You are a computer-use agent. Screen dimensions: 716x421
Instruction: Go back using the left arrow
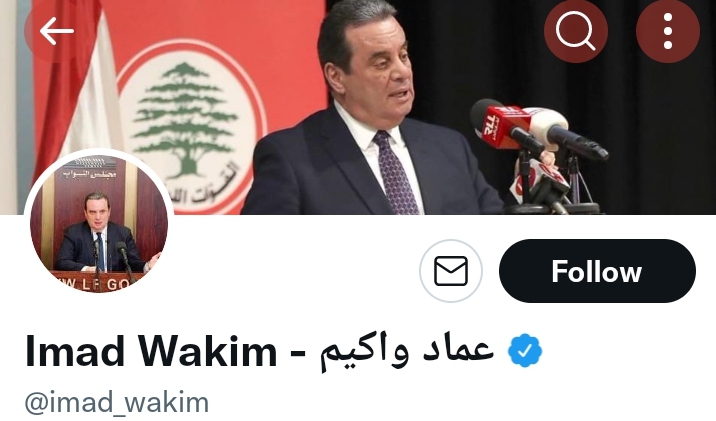(56, 31)
